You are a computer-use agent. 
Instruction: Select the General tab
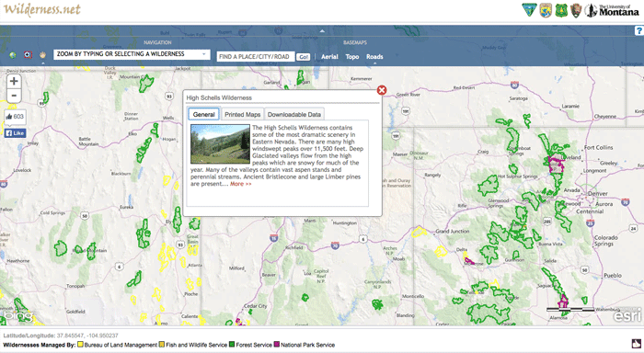point(203,114)
